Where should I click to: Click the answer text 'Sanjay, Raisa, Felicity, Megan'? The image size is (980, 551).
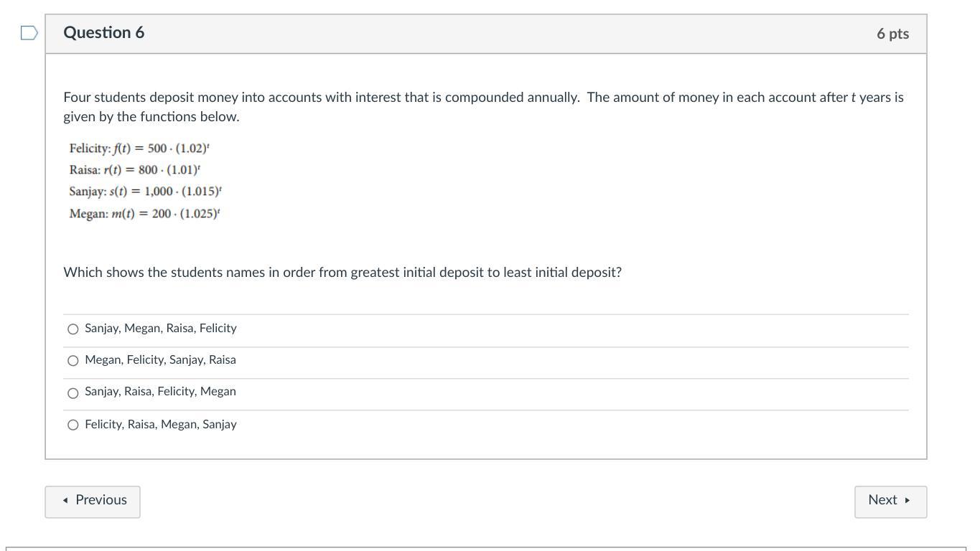pyautogui.click(x=160, y=392)
